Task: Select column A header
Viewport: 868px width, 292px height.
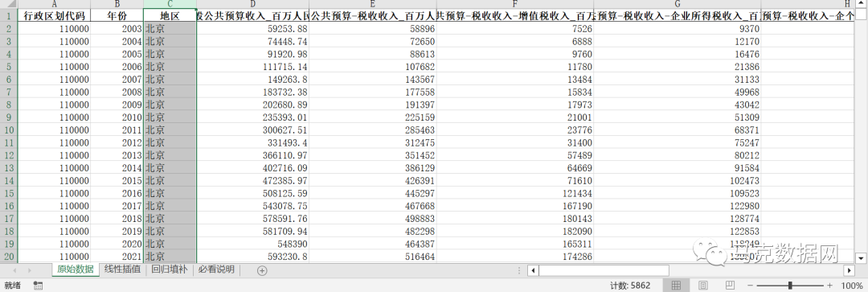Action: (x=55, y=4)
